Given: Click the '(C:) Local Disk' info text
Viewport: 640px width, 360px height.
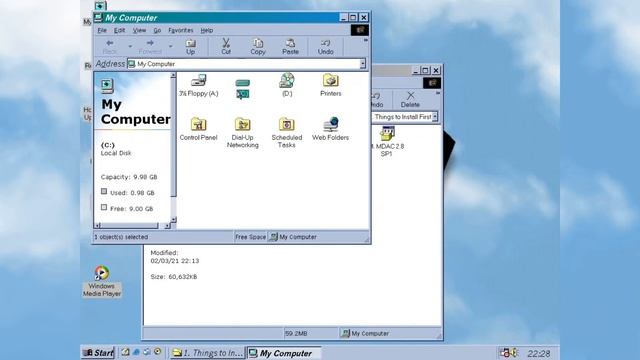Looking at the screenshot, I should click(116, 149).
